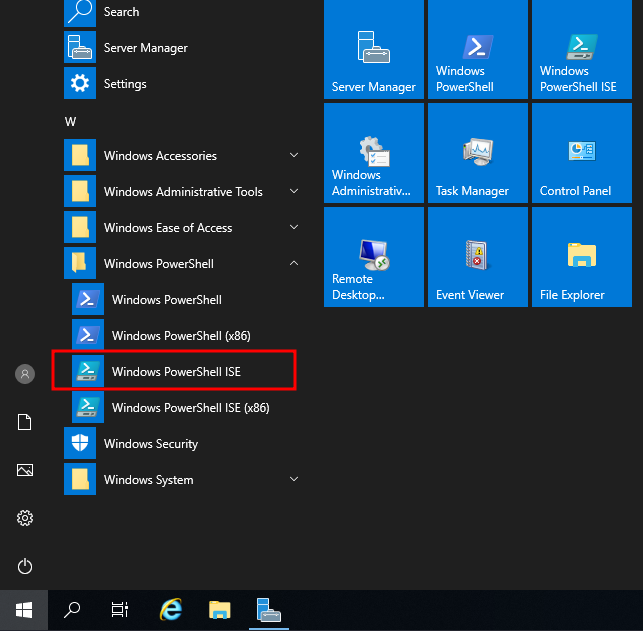Image resolution: width=643 pixels, height=631 pixels.
Task: Launch Windows PowerShell (x86) icon
Action: (88, 335)
